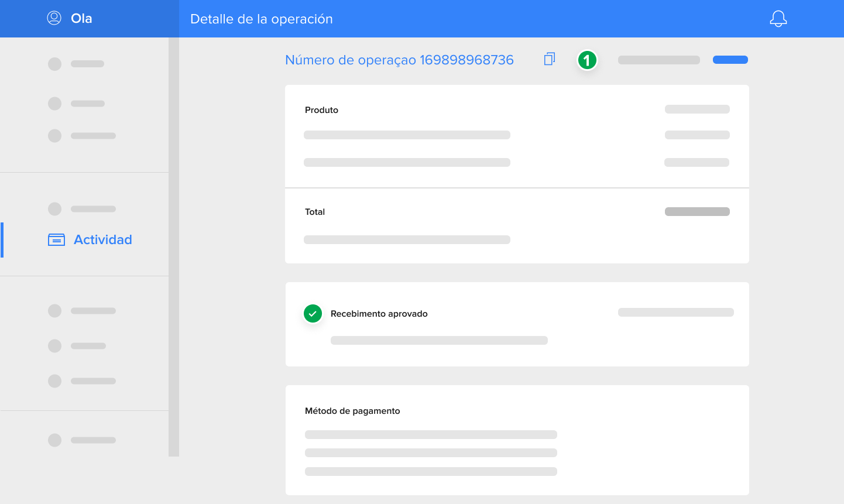Click the Detalle de la operación header title

(262, 19)
